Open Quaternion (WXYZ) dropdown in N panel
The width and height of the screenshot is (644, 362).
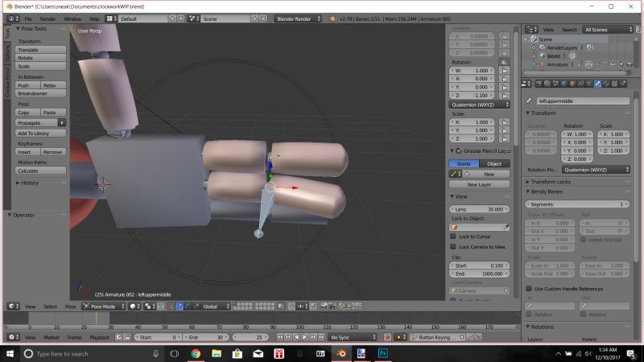(479, 105)
